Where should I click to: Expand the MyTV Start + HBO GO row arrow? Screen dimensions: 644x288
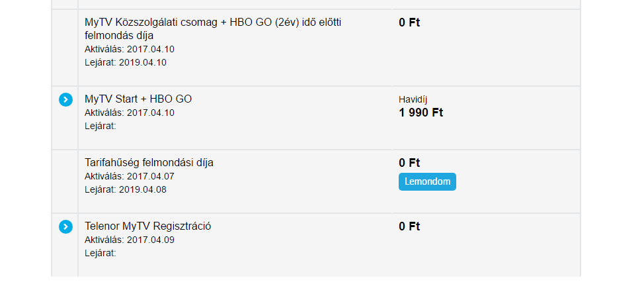point(65,100)
